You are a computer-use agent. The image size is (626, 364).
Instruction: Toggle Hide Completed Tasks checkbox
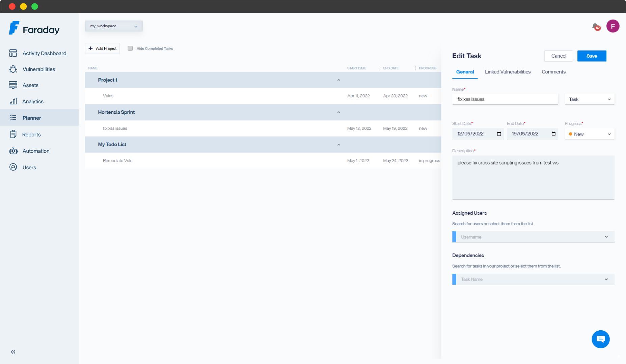[130, 49]
